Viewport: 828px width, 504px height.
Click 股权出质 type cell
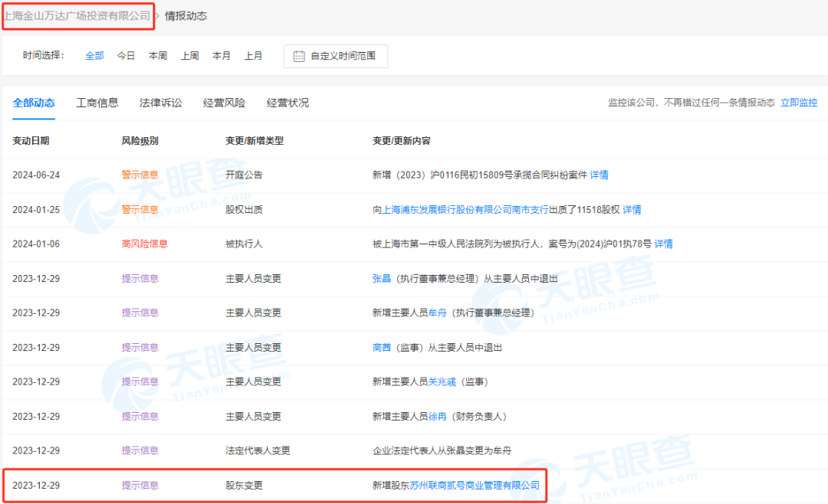(x=244, y=210)
